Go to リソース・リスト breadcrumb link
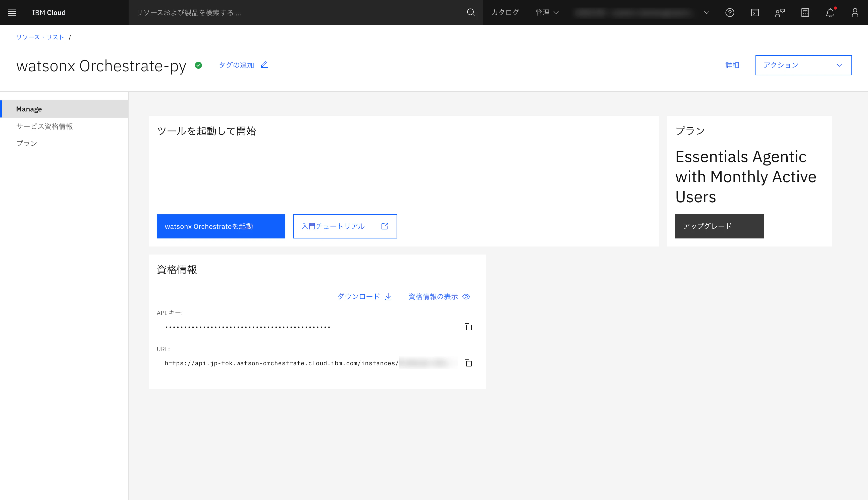 click(40, 37)
